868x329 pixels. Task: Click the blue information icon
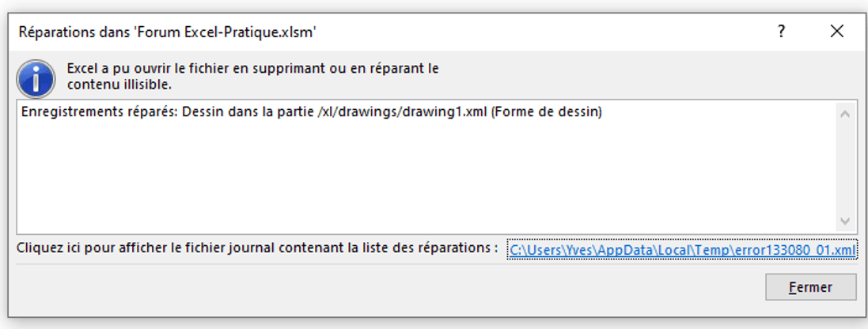[36, 78]
